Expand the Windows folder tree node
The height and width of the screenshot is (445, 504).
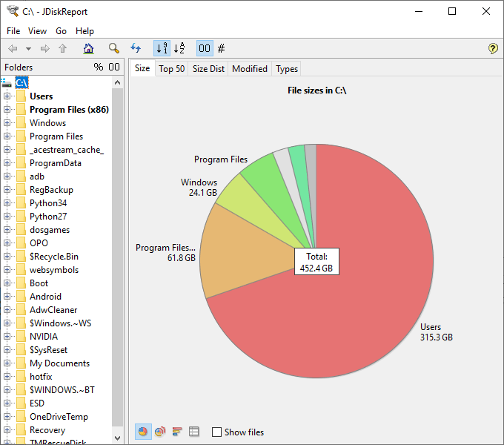7,123
